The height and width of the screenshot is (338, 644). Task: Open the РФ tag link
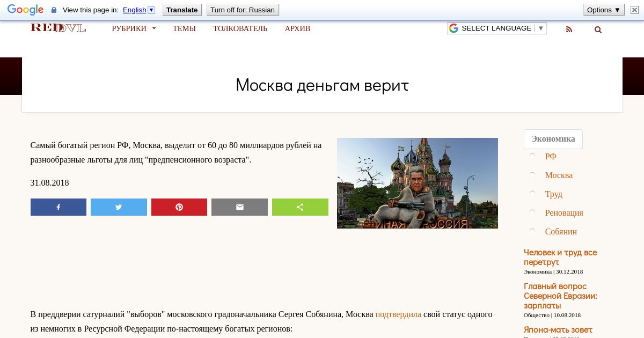point(551,157)
